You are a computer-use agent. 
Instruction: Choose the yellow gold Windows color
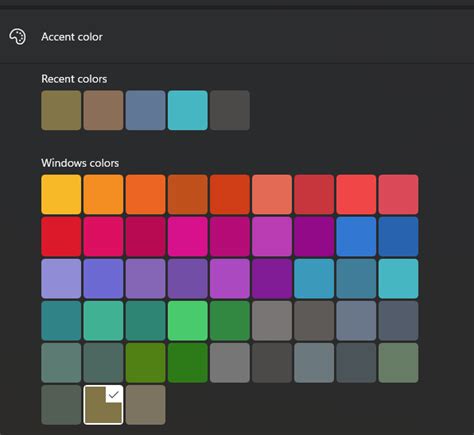(61, 194)
